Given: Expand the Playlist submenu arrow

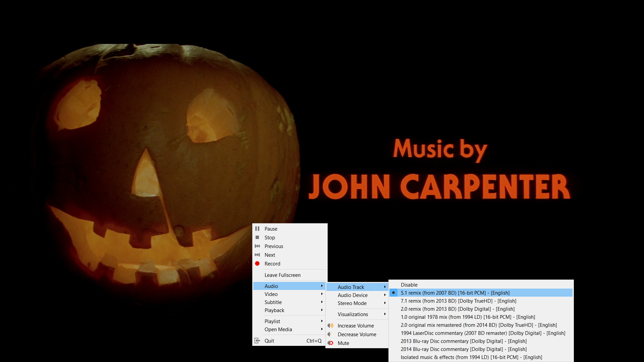Looking at the screenshot, I should click(x=322, y=321).
